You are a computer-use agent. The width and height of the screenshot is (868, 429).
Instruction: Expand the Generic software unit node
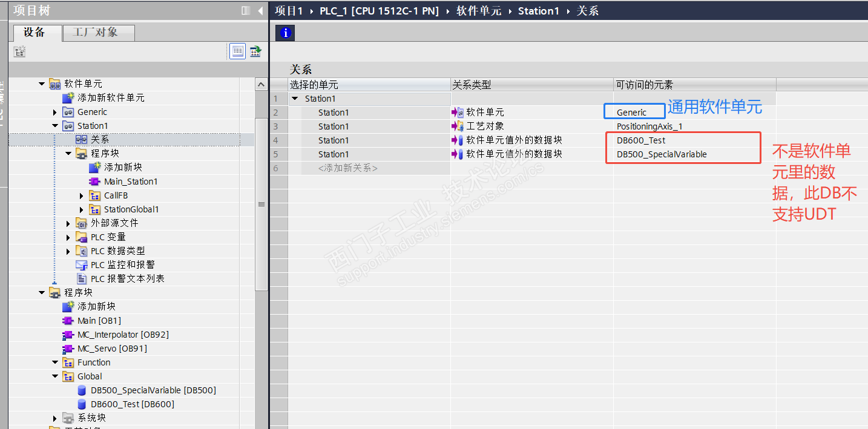pyautogui.click(x=55, y=112)
